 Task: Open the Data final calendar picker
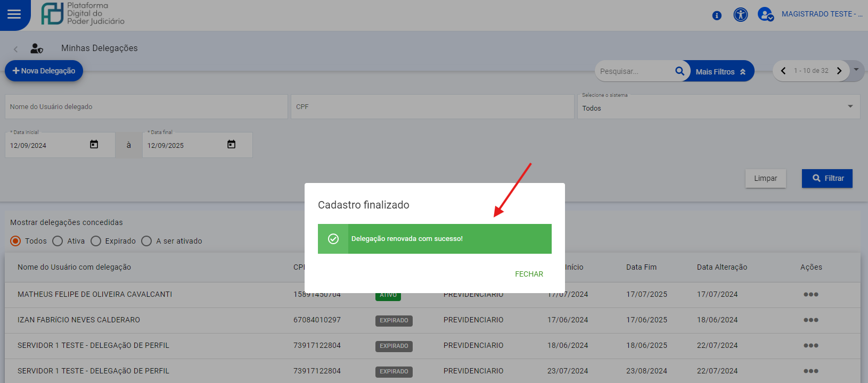click(x=232, y=145)
